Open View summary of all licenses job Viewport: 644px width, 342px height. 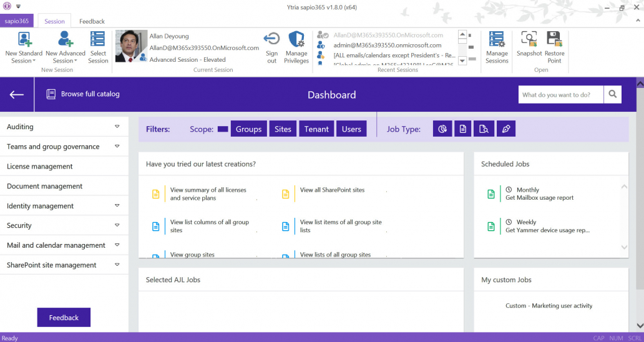click(x=208, y=194)
